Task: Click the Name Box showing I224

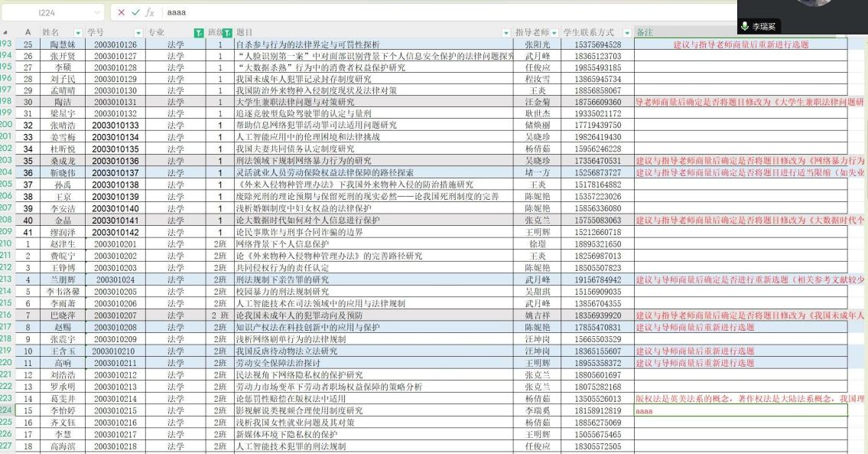Action: [x=47, y=12]
